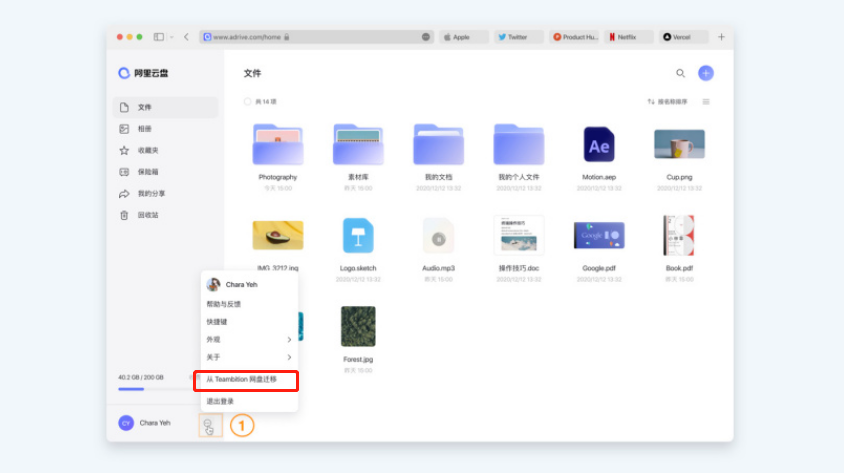Viewport: 844px width, 473px height.
Task: Click the page options icon in address bar
Action: [x=426, y=37]
